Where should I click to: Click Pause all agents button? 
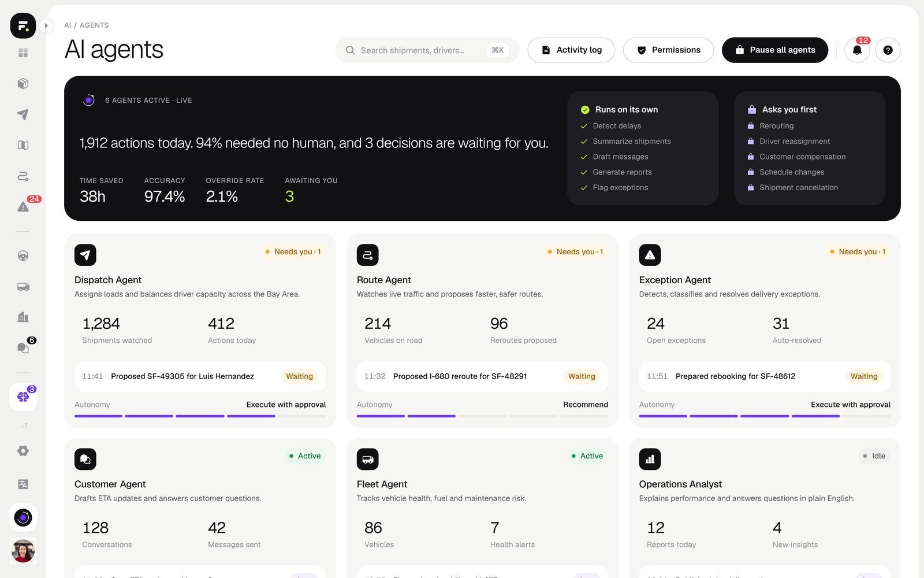pos(775,50)
